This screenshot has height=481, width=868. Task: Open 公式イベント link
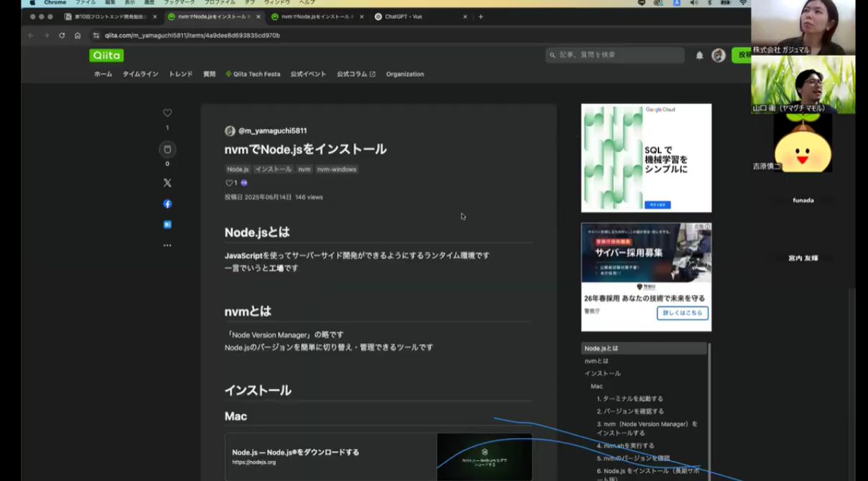click(308, 74)
